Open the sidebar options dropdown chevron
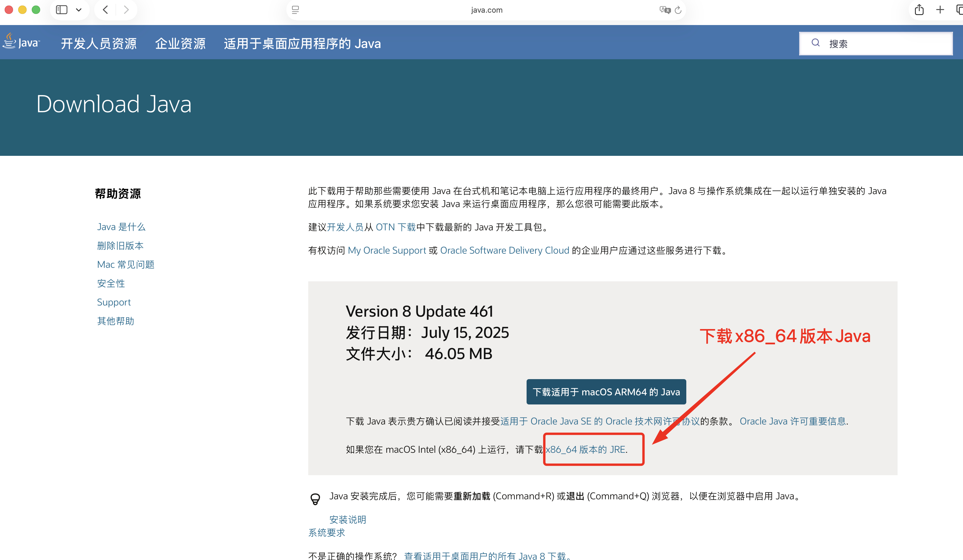 [x=79, y=10]
